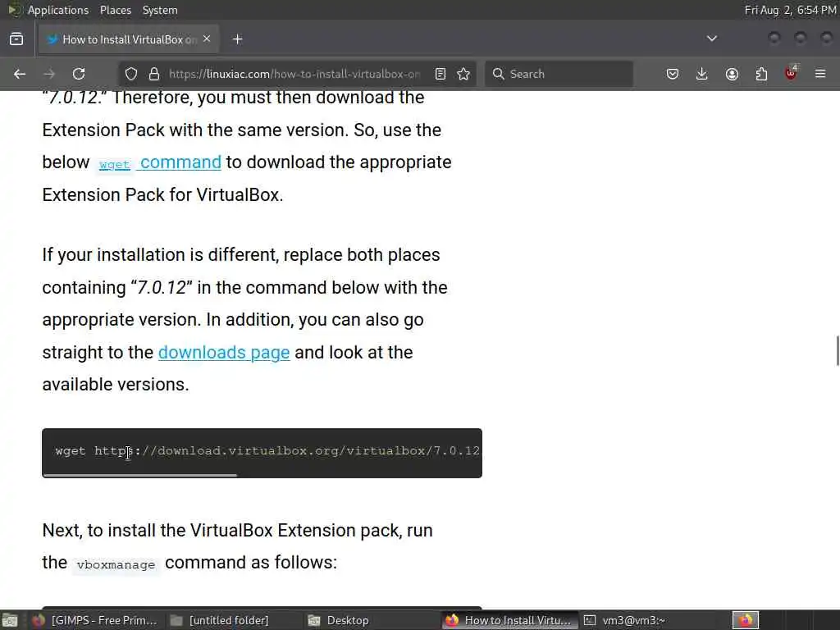Screen dimensions: 840x630
Task: Toggle reader view icon
Action: 441,74
